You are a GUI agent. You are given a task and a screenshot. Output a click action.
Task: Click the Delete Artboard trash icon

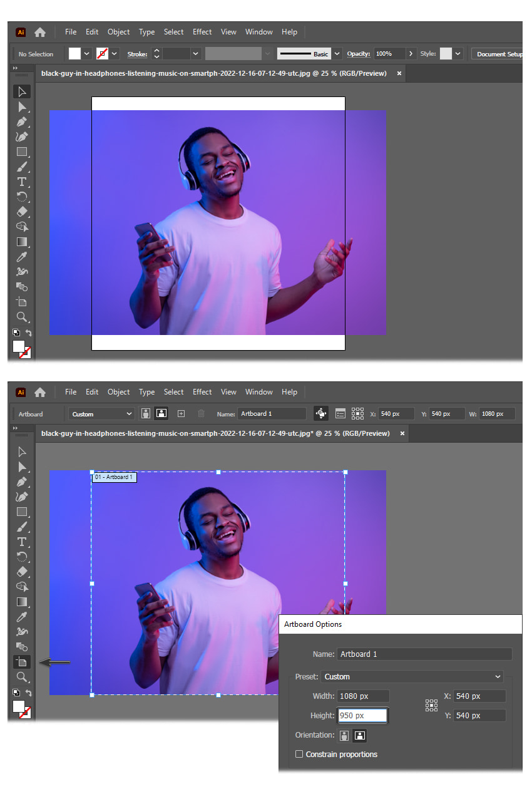(201, 414)
